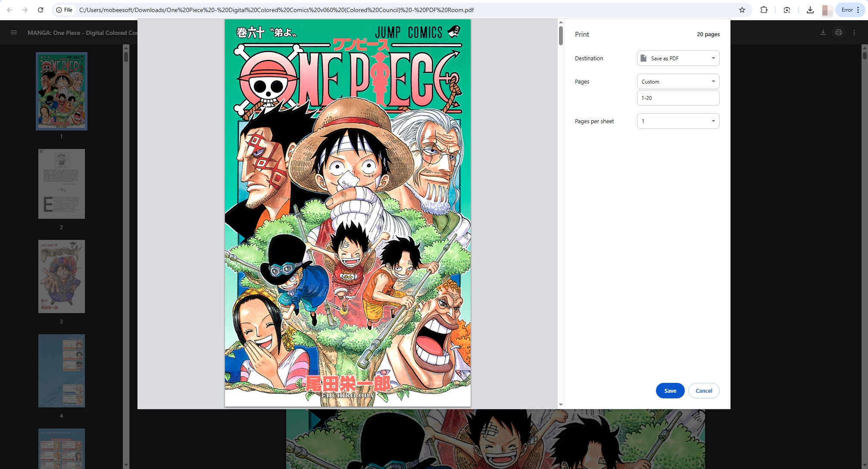Click the browser forward arrow
The image size is (868, 469).
[x=25, y=10]
